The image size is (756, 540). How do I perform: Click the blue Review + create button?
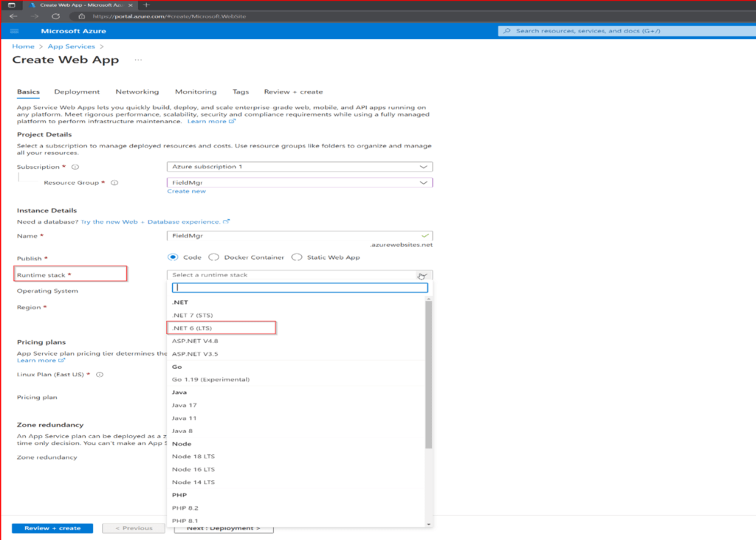coord(52,528)
